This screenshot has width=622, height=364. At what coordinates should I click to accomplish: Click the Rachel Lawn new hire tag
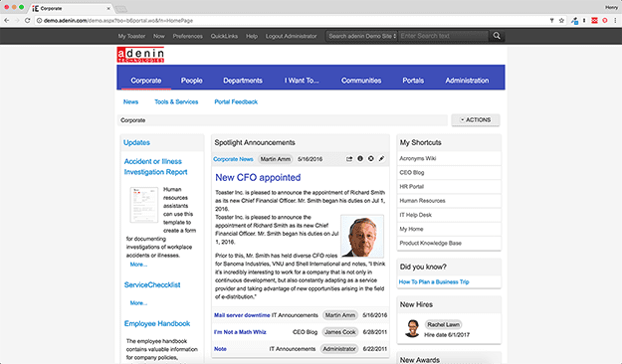pyautogui.click(x=443, y=324)
